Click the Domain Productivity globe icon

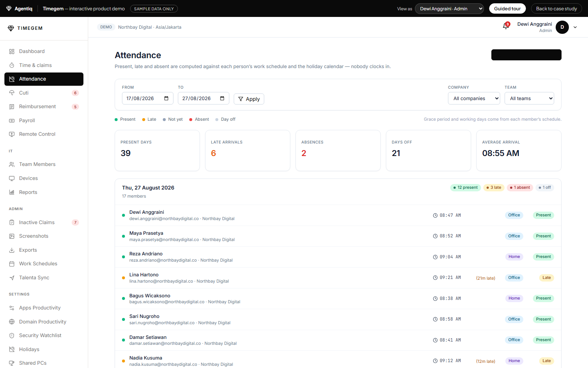pos(12,322)
